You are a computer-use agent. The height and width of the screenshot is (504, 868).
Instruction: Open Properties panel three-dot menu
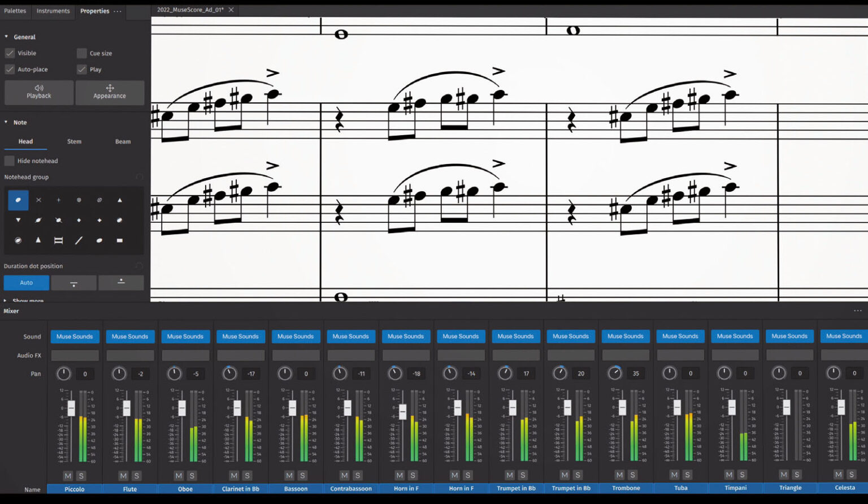pos(118,11)
